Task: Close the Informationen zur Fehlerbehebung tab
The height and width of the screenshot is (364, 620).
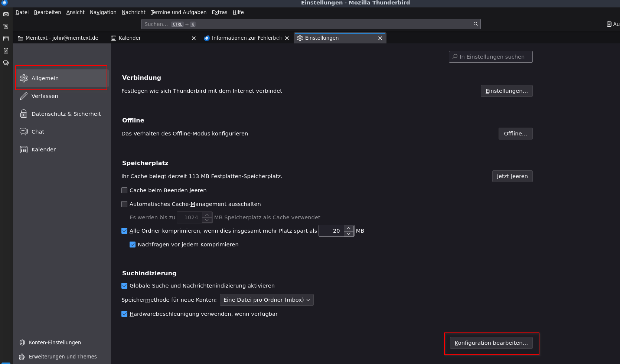Action: tap(287, 38)
